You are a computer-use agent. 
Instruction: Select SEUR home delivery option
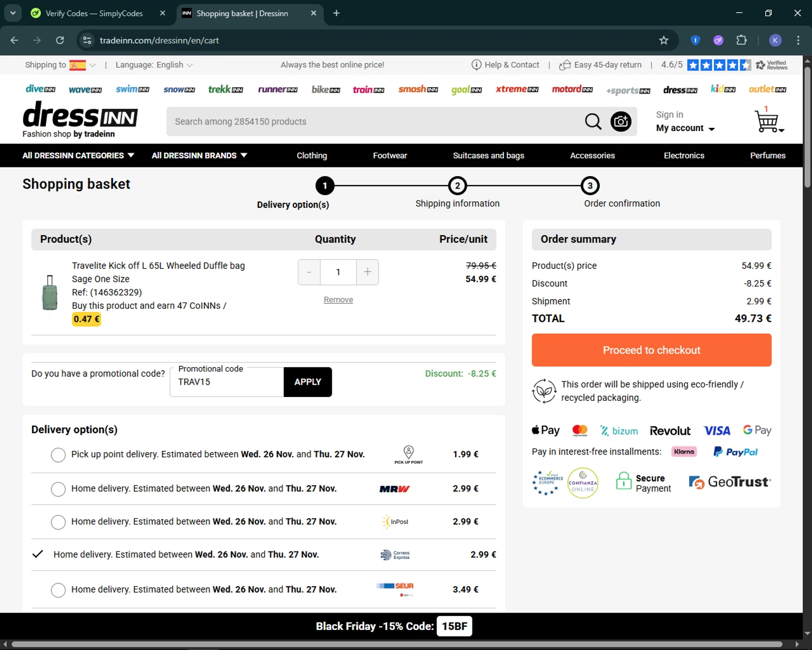[x=58, y=590]
